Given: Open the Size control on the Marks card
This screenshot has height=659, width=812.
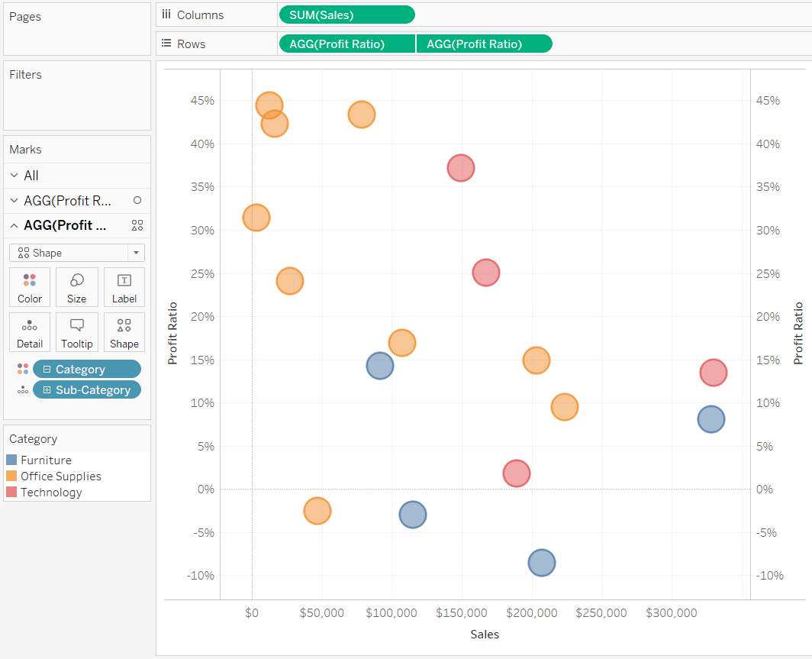Looking at the screenshot, I should click(x=76, y=287).
